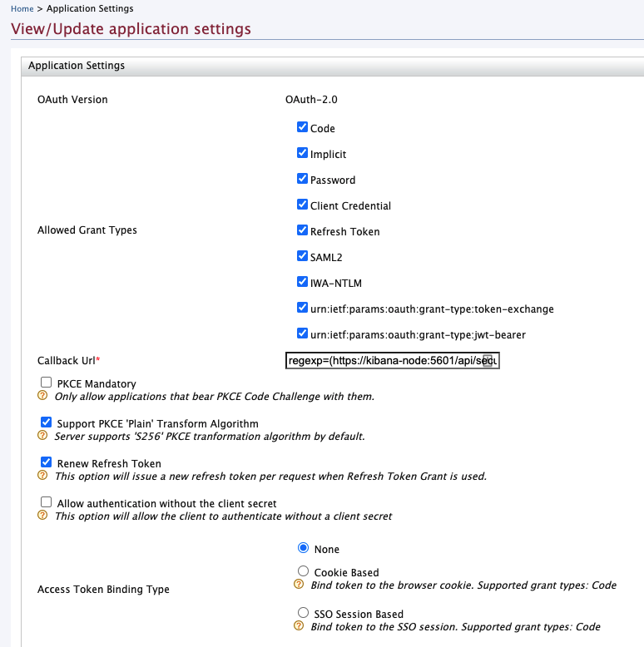Select Cookie Based token binding
The height and width of the screenshot is (647, 644).
304,571
